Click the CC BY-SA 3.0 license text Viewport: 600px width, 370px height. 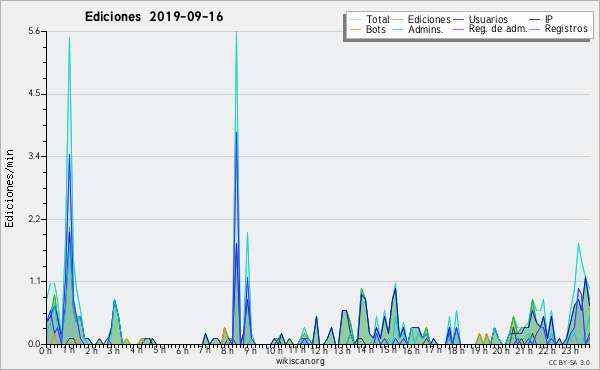[569, 362]
